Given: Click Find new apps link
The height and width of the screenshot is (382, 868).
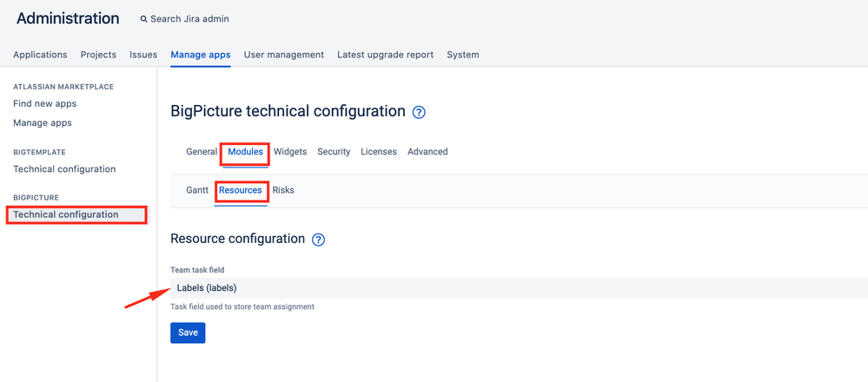Looking at the screenshot, I should [x=45, y=103].
